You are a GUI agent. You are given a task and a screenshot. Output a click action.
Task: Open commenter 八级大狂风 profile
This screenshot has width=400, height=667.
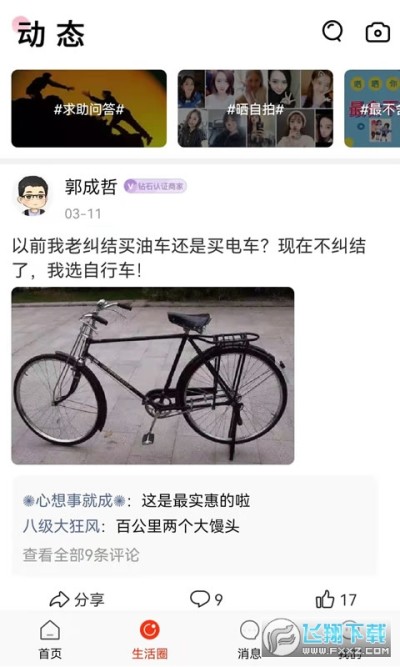(x=61, y=526)
